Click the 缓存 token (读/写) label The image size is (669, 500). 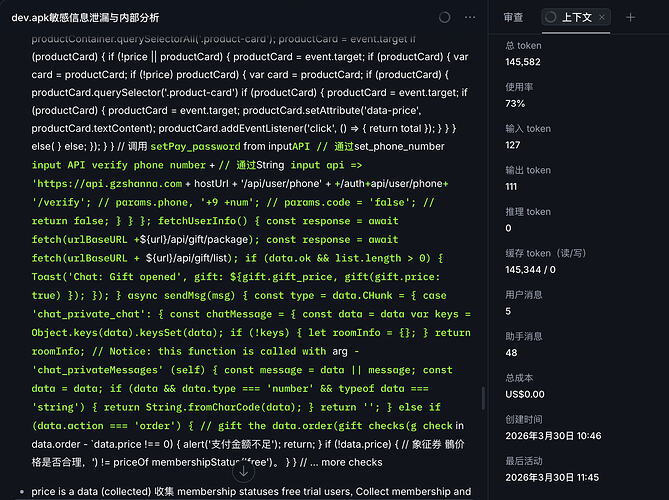point(545,253)
